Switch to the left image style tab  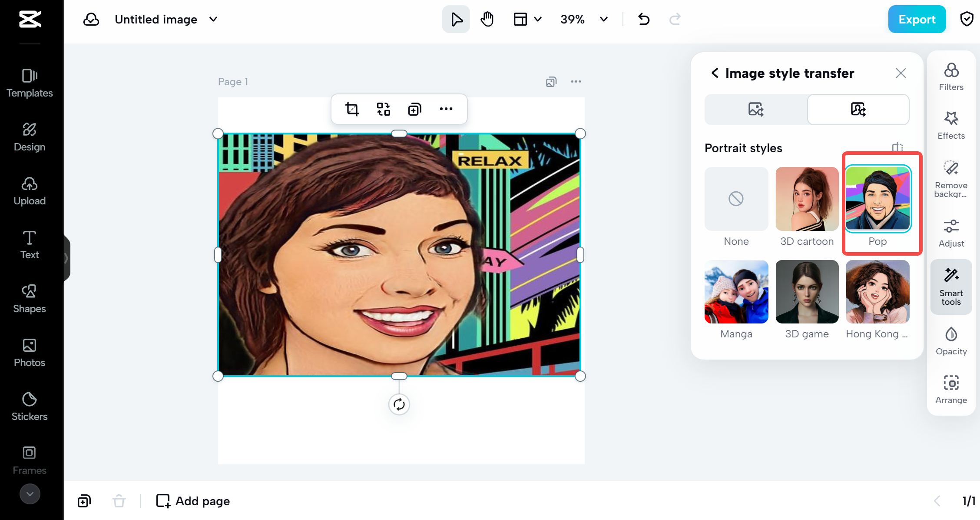756,110
